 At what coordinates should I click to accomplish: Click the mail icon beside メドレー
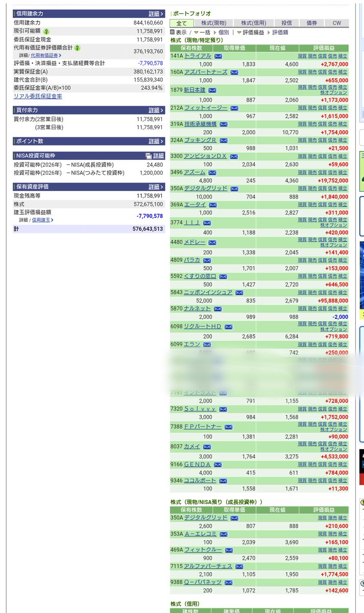(x=212, y=243)
